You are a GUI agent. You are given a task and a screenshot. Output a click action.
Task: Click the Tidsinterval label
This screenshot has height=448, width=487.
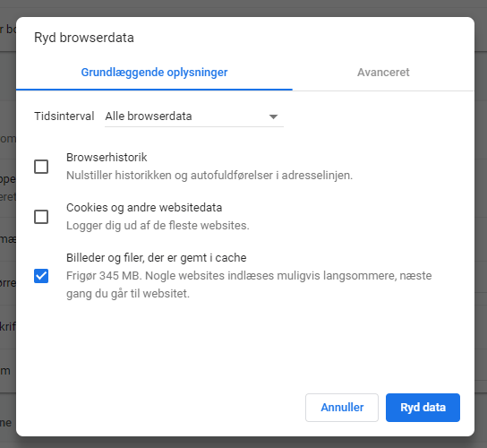[x=64, y=116]
